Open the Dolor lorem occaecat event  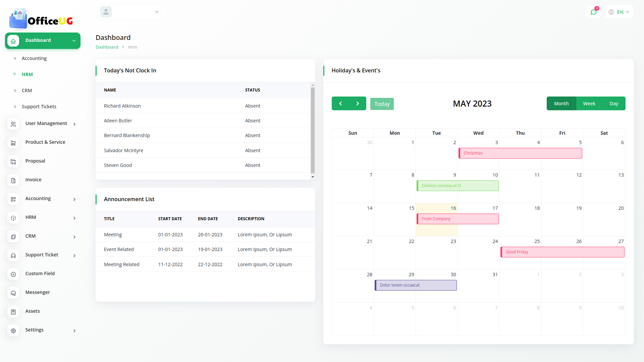pyautogui.click(x=416, y=285)
